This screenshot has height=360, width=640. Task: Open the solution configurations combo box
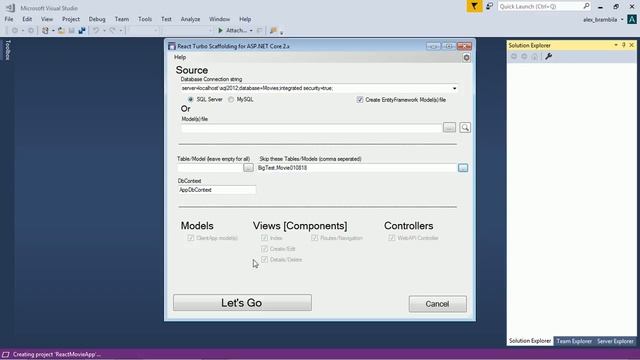click(x=143, y=31)
